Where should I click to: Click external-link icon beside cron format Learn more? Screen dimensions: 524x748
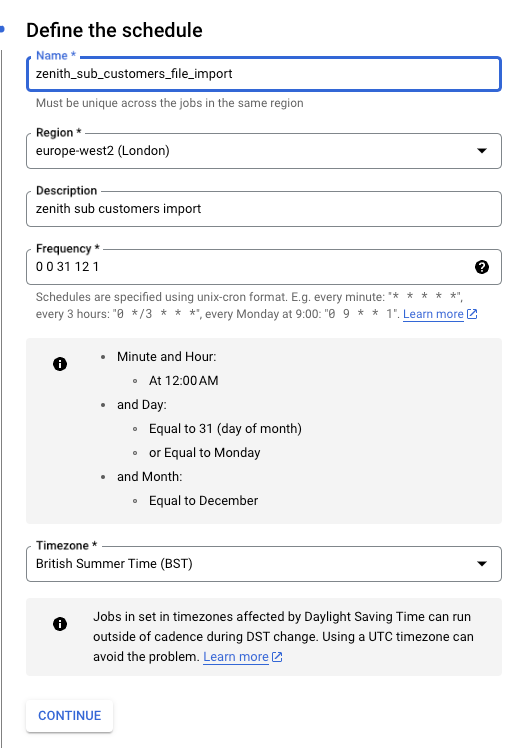point(472,314)
